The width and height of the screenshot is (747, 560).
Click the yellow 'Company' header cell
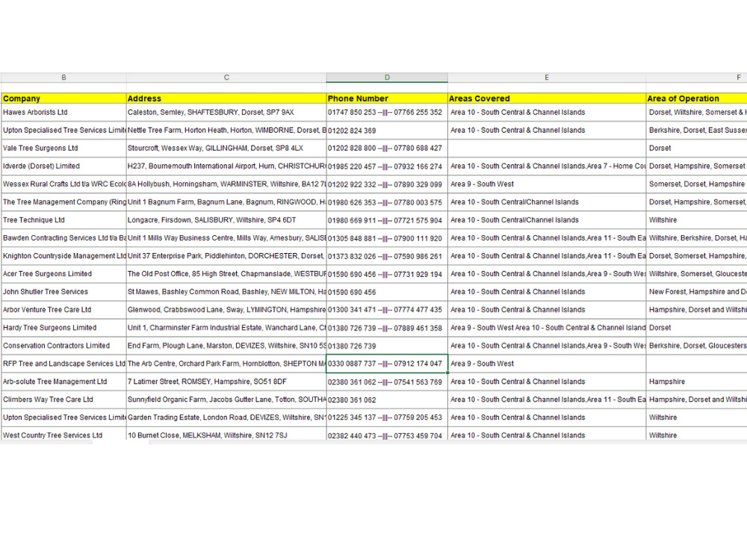(63, 99)
